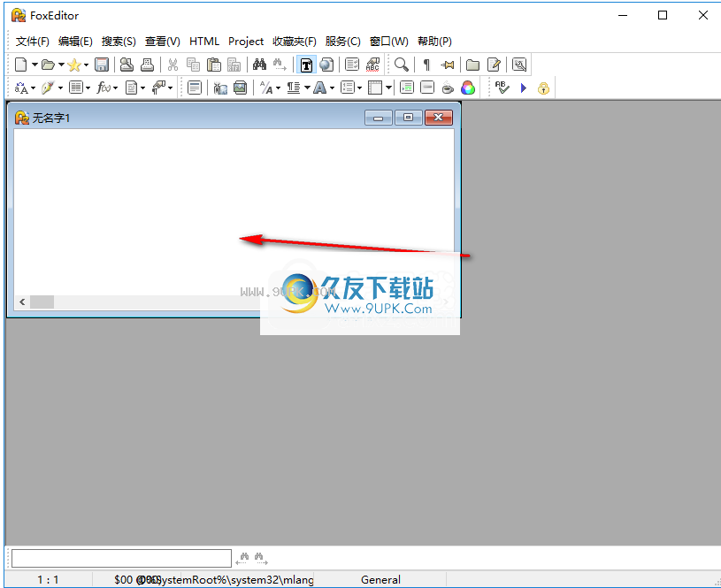The image size is (721, 588).
Task: Click the insert table icon
Action: tap(375, 88)
